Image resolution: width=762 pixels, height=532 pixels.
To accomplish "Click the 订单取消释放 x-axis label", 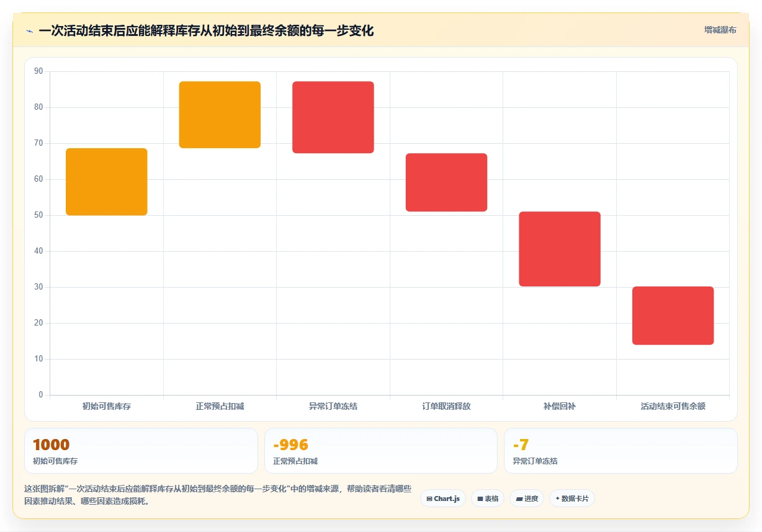I will [x=446, y=407].
